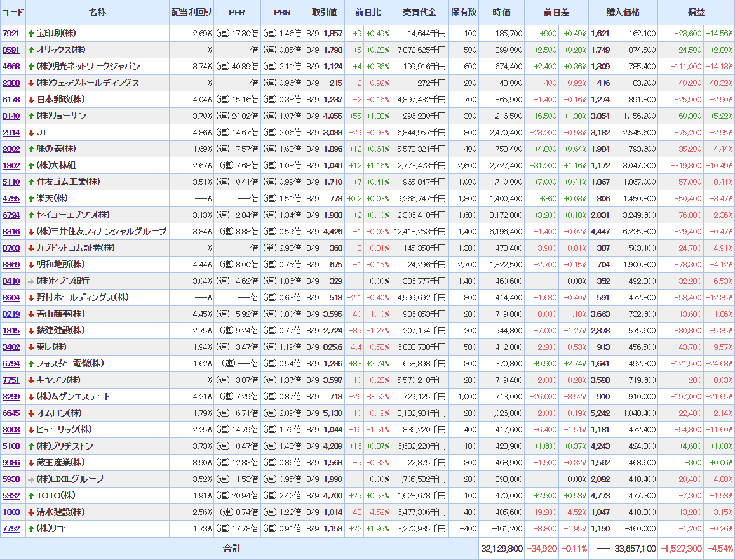Viewport: 735px width, 560px height.
Task: Click the gray arrow beside (株)LIXILグループ
Action: click(31, 479)
